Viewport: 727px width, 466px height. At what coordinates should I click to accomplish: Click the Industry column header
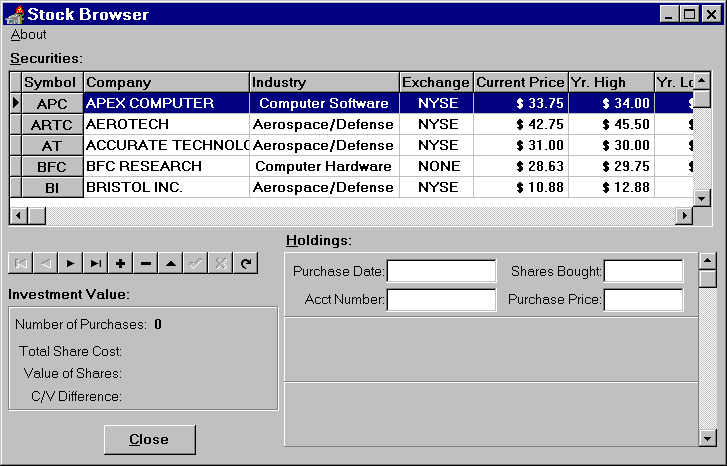click(x=323, y=82)
